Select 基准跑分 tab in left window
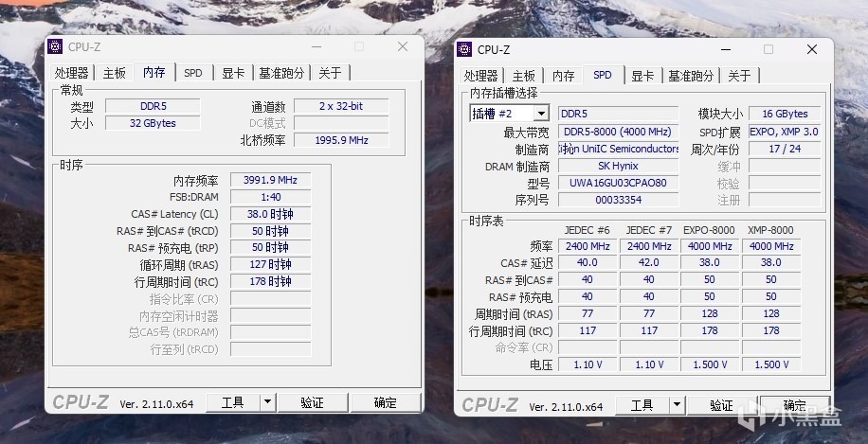 (281, 73)
